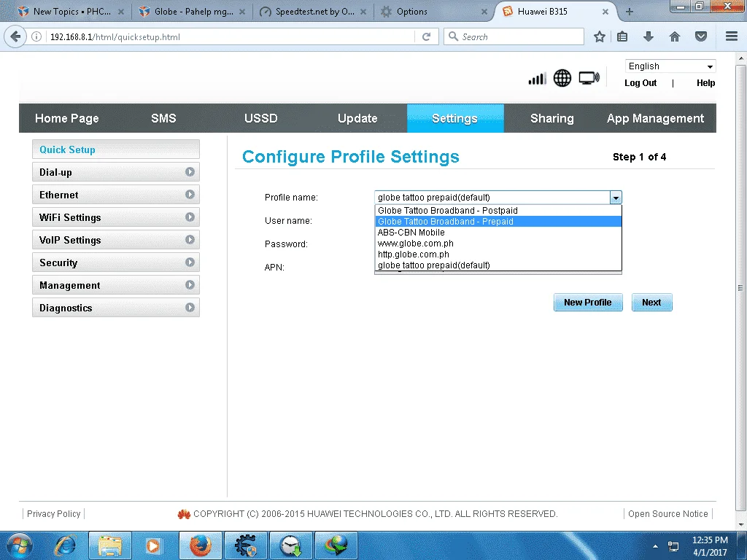
Task: Expand the Security sidebar section
Action: 116,262
